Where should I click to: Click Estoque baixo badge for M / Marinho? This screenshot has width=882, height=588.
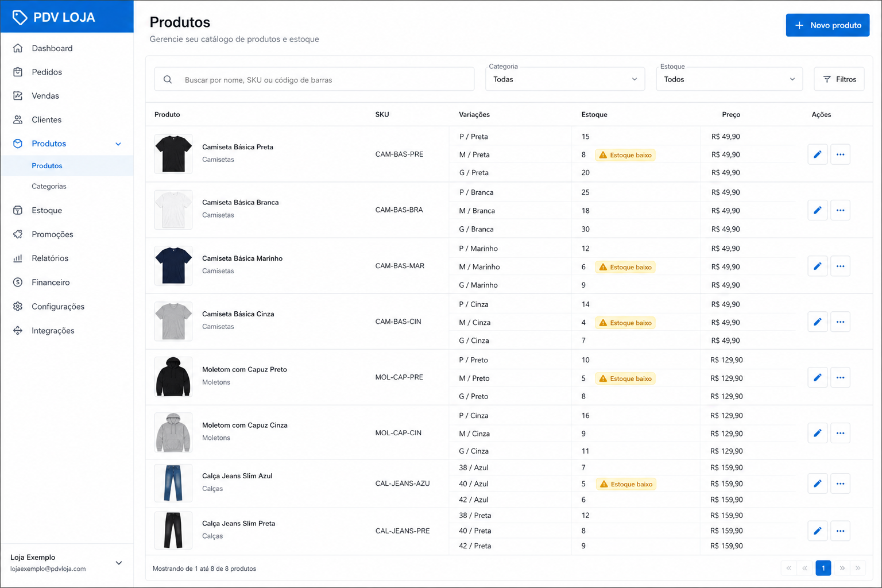[x=625, y=267]
